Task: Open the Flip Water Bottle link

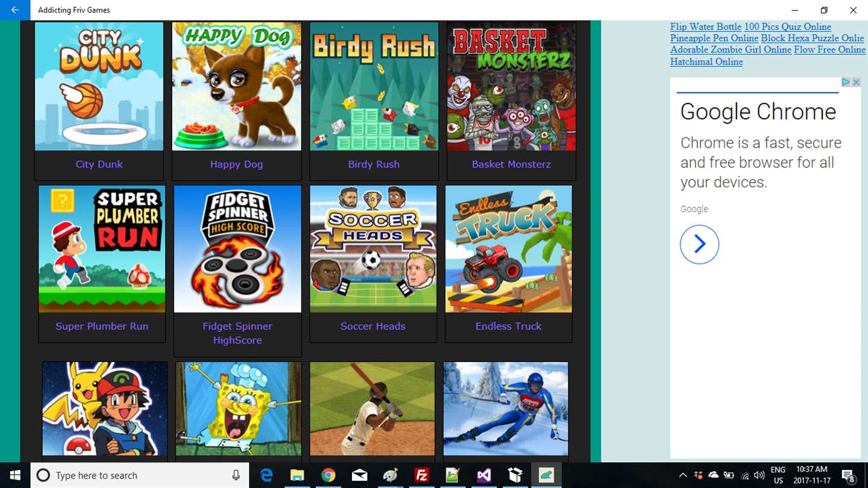Action: [706, 27]
